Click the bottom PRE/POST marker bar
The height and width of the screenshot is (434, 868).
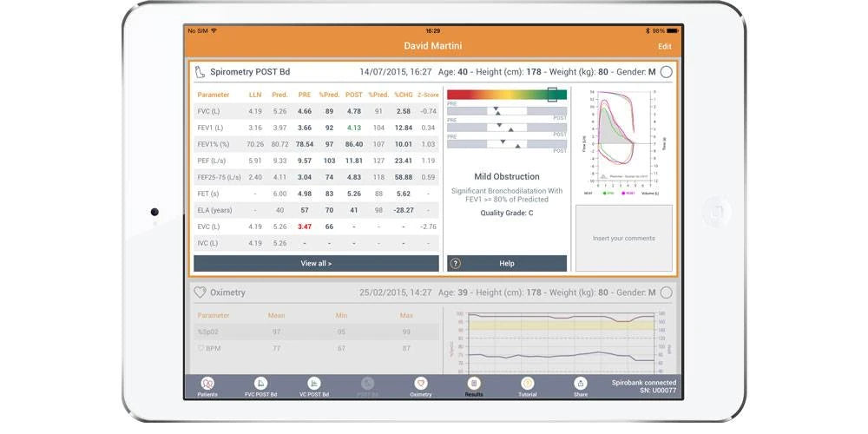pos(507,144)
